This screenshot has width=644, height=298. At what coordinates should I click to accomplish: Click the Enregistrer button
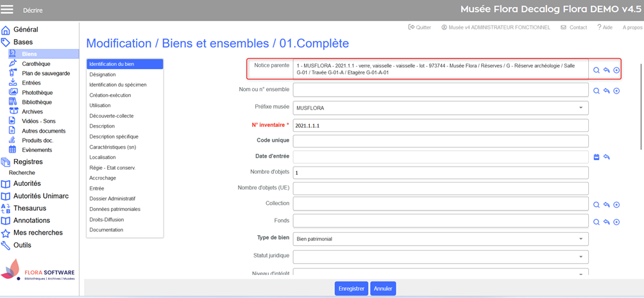click(351, 288)
